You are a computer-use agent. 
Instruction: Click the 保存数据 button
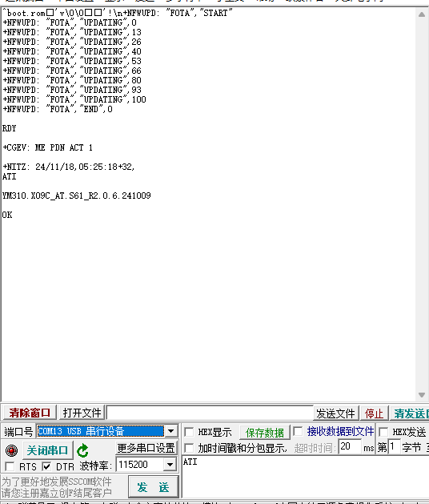click(265, 433)
